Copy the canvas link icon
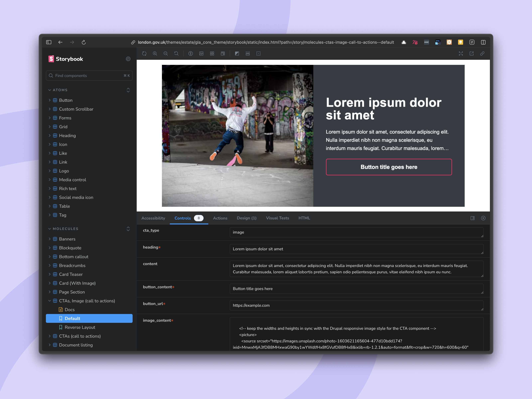The height and width of the screenshot is (399, 532). click(x=482, y=54)
